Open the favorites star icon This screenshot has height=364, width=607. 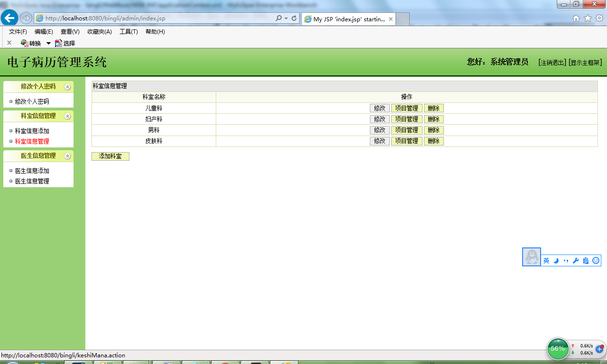click(588, 18)
